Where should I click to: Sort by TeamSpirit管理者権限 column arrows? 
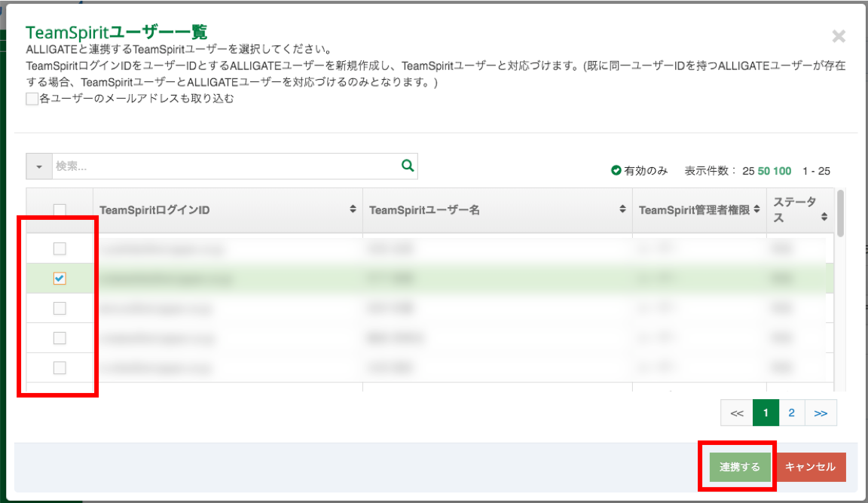756,209
